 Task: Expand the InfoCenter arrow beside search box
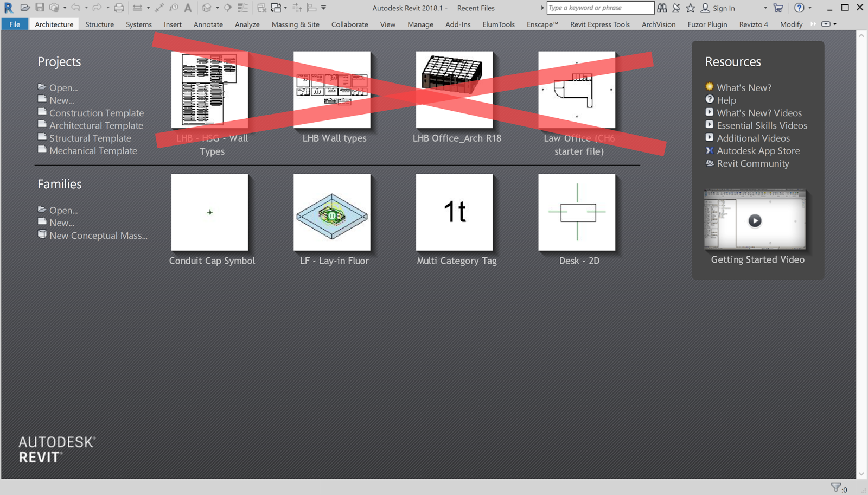click(x=542, y=8)
